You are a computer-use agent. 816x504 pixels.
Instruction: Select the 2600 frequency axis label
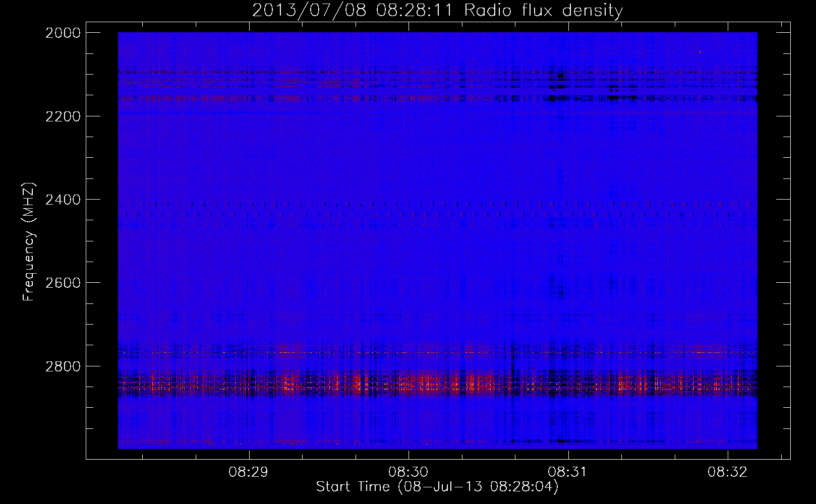coord(63,283)
